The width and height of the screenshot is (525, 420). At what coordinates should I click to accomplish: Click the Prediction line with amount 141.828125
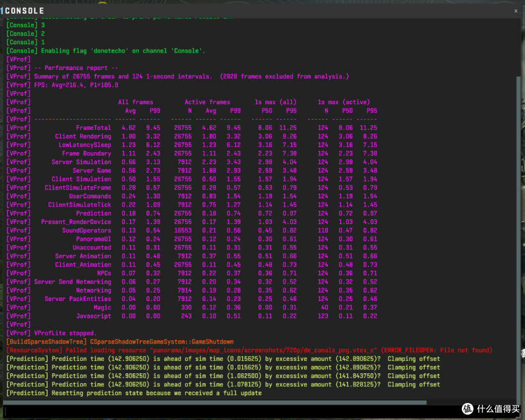pos(223,385)
